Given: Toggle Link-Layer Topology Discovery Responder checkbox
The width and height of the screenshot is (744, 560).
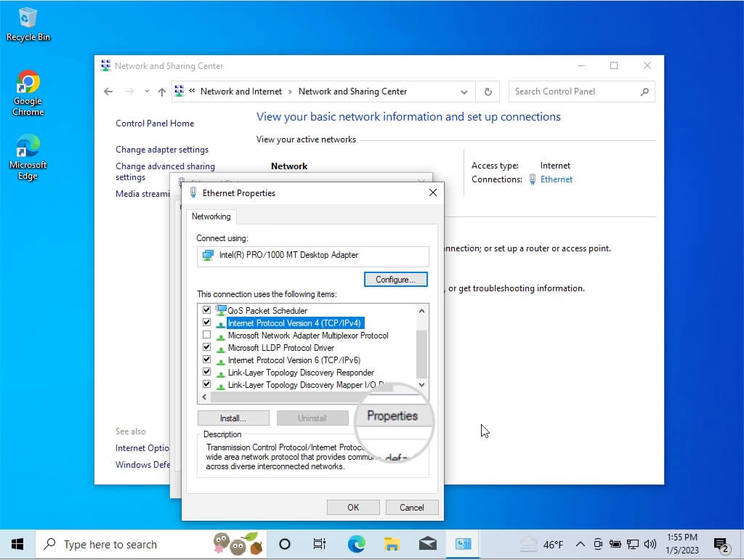Looking at the screenshot, I should click(x=206, y=372).
